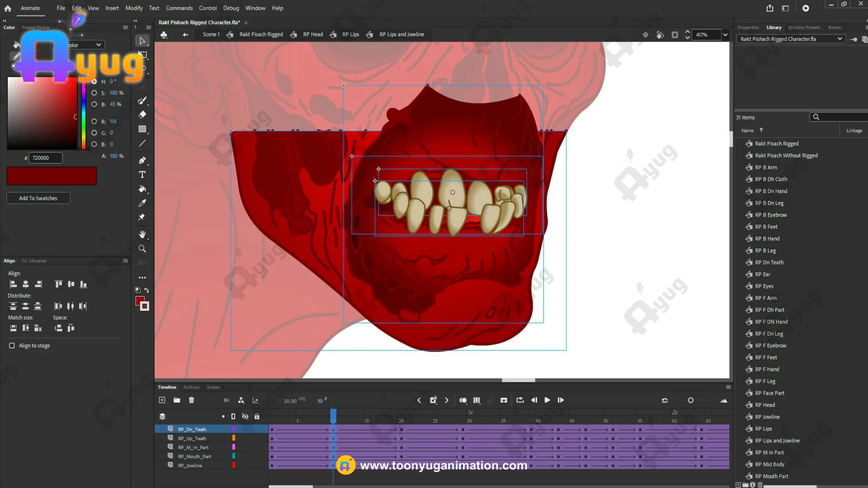Select the Paint Bucket tool
868x488 pixels.
tap(142, 189)
